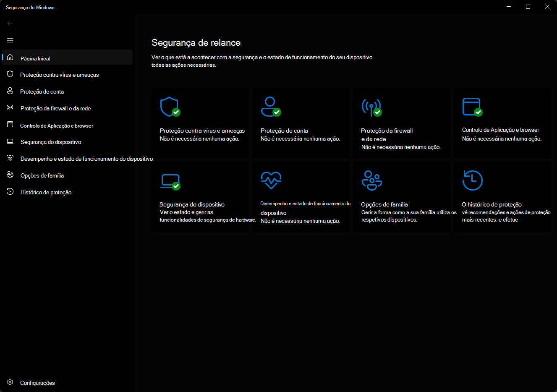Click the clock history icon in sidebar
This screenshot has width=557, height=392.
10,191
